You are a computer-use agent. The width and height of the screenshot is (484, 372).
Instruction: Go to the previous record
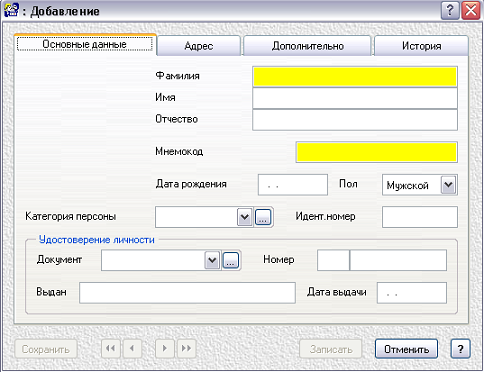(132, 349)
